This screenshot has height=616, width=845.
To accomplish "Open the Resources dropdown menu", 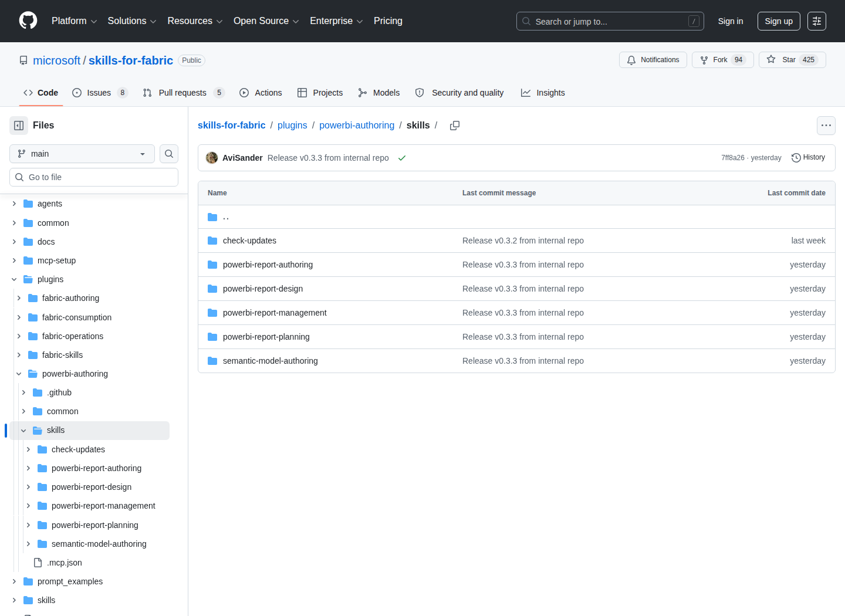I will (x=195, y=21).
